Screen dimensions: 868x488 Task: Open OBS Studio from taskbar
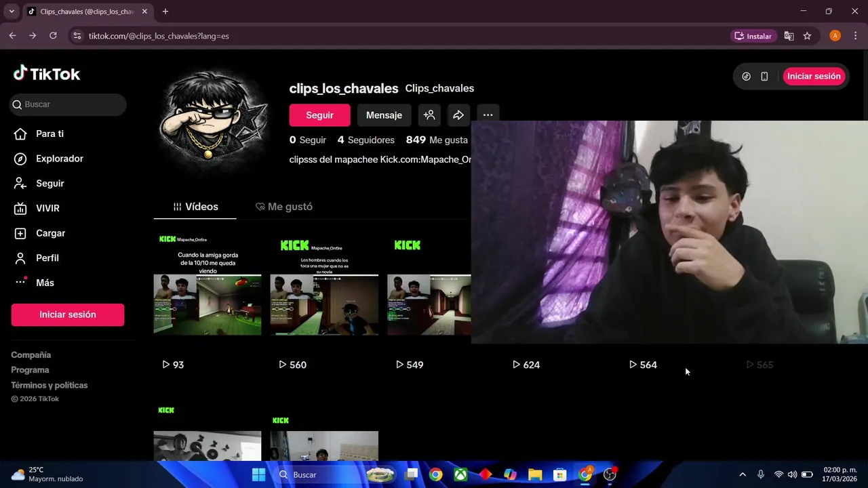pos(610,474)
